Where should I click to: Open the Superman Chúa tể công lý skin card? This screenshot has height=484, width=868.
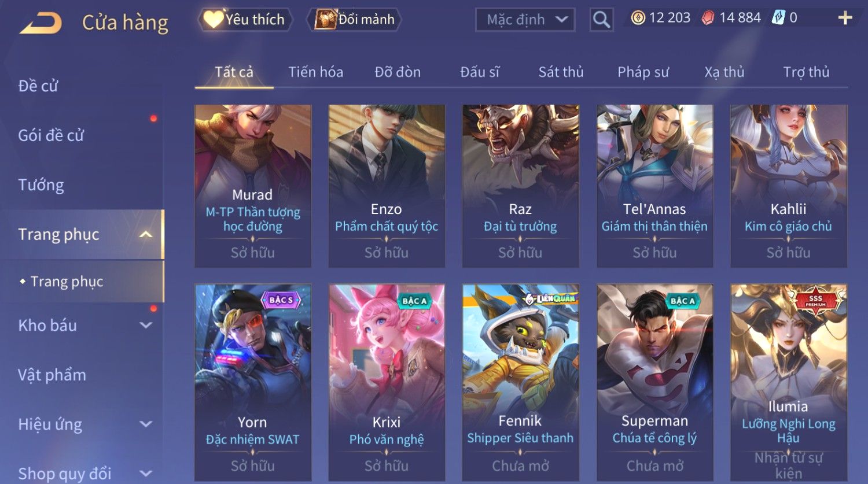(x=654, y=382)
